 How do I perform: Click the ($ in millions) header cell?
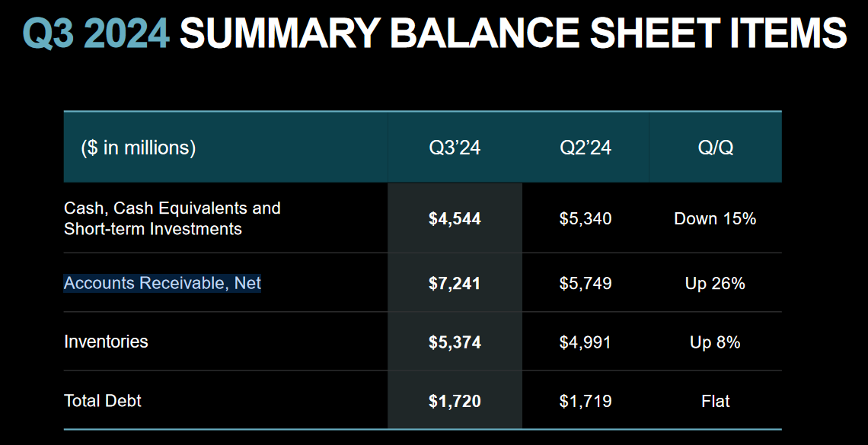[139, 148]
